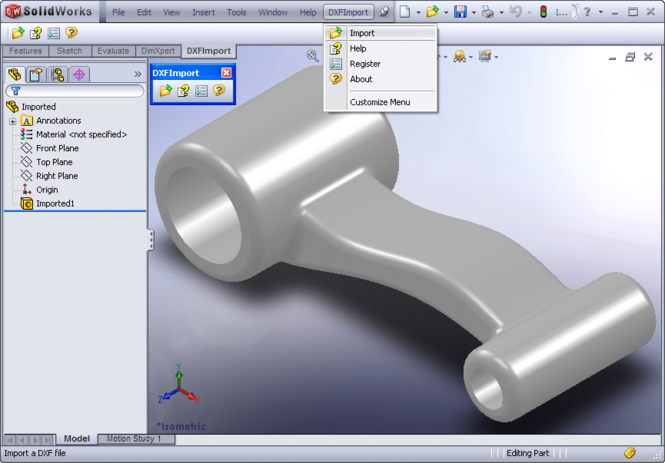This screenshot has width=665, height=463.
Task: Open dropdown arrow next to New document
Action: click(418, 13)
